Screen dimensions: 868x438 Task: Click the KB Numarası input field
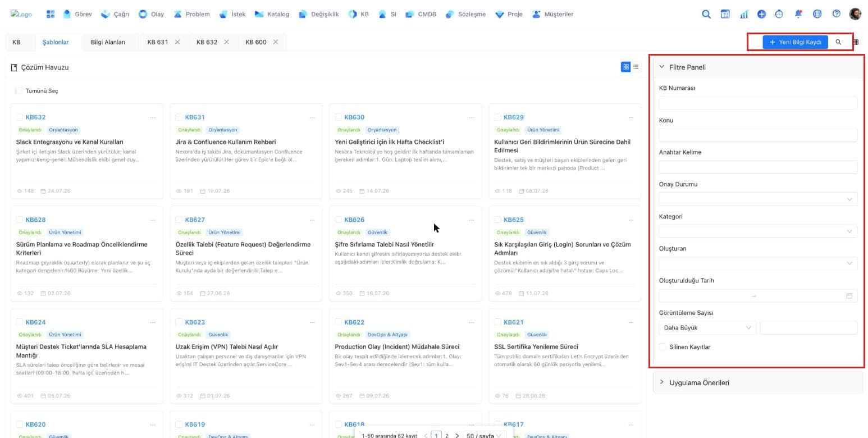click(x=758, y=103)
